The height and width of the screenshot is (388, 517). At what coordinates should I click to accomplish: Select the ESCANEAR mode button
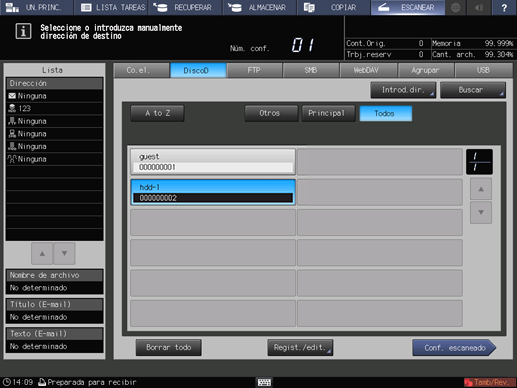(x=408, y=7)
